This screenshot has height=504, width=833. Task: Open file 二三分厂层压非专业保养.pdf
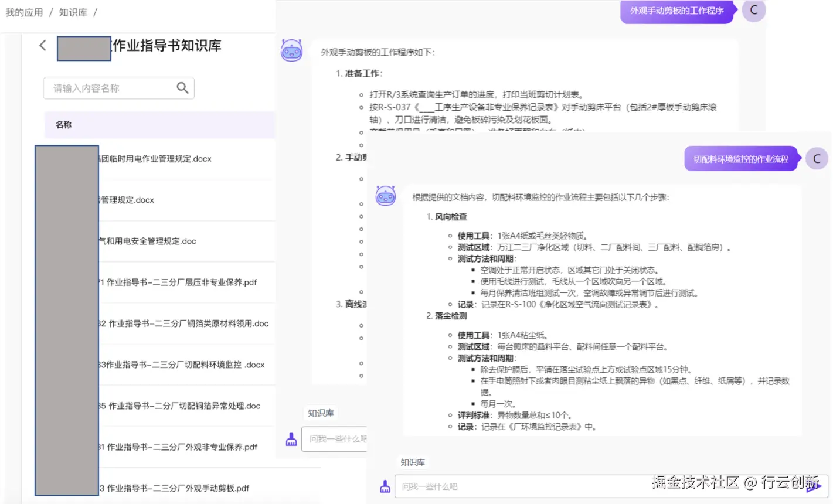178,282
